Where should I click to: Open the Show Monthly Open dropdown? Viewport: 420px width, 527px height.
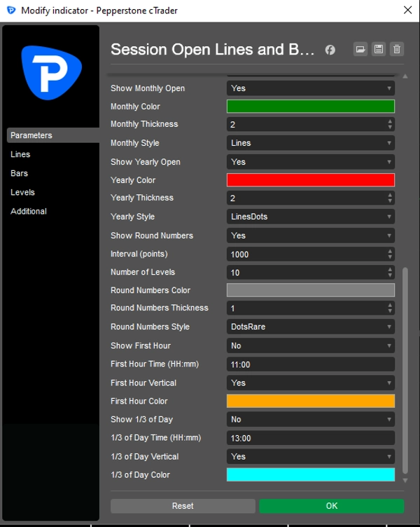click(310, 88)
